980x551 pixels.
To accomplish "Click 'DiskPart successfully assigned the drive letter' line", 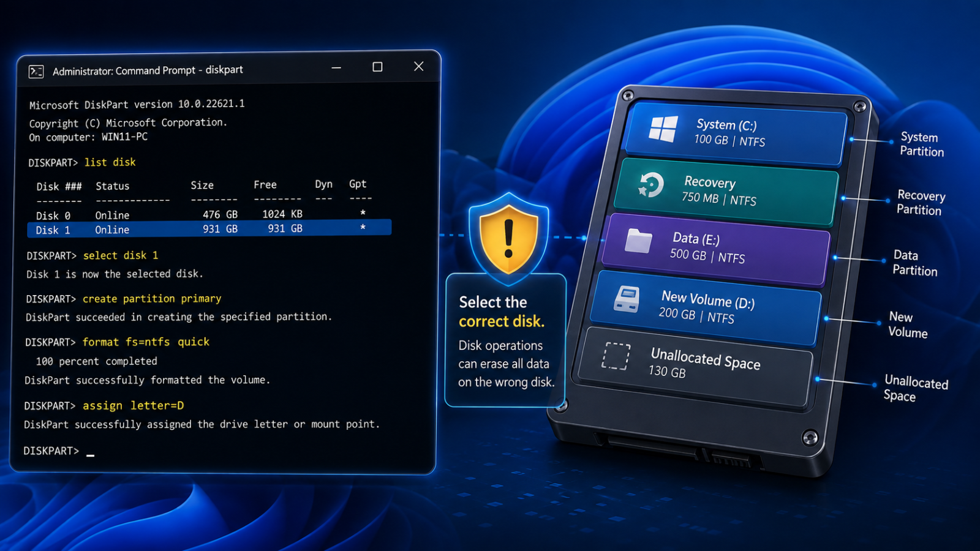I will coord(202,424).
